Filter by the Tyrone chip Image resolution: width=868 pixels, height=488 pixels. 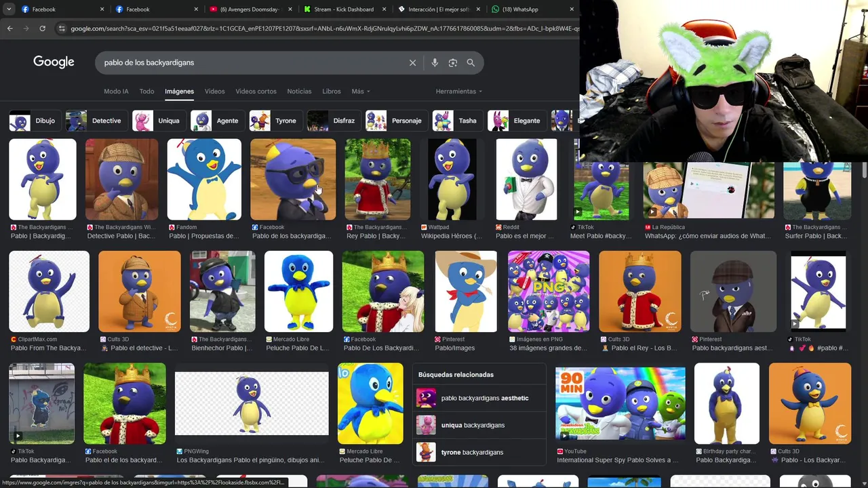coord(275,121)
